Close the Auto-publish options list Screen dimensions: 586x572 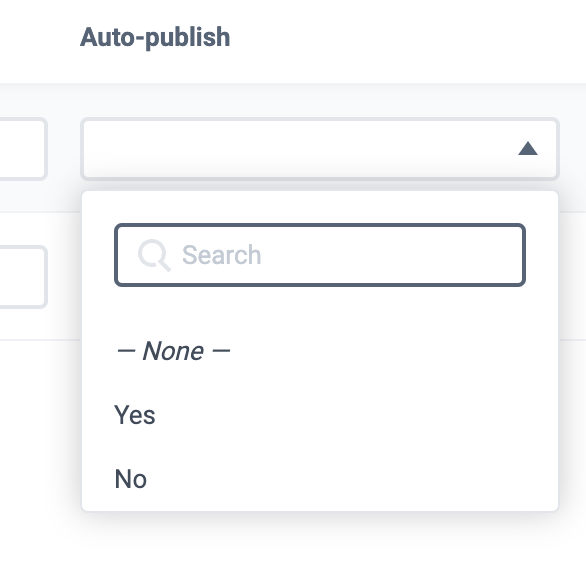click(x=528, y=148)
